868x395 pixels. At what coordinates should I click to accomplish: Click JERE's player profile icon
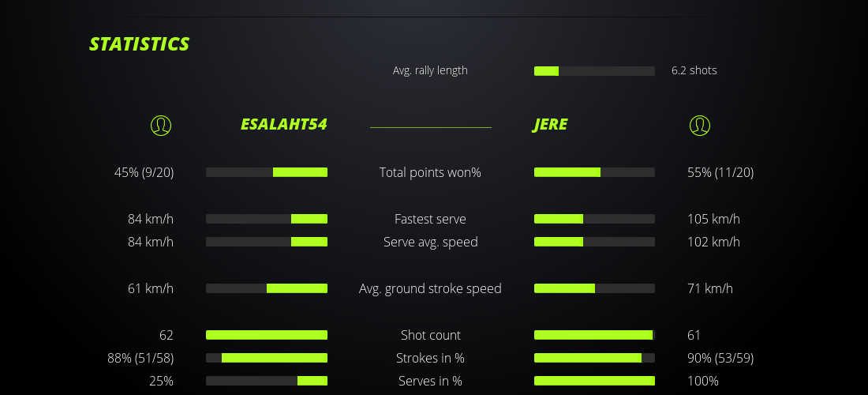point(699,125)
